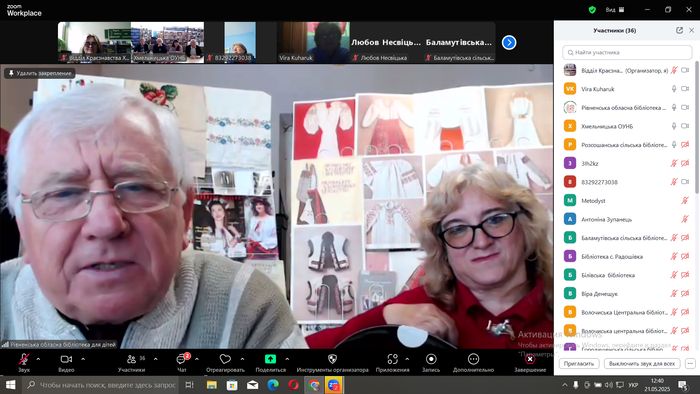Click the Invite button in participants panel
Image resolution: width=700 pixels, height=394 pixels.
(x=579, y=364)
